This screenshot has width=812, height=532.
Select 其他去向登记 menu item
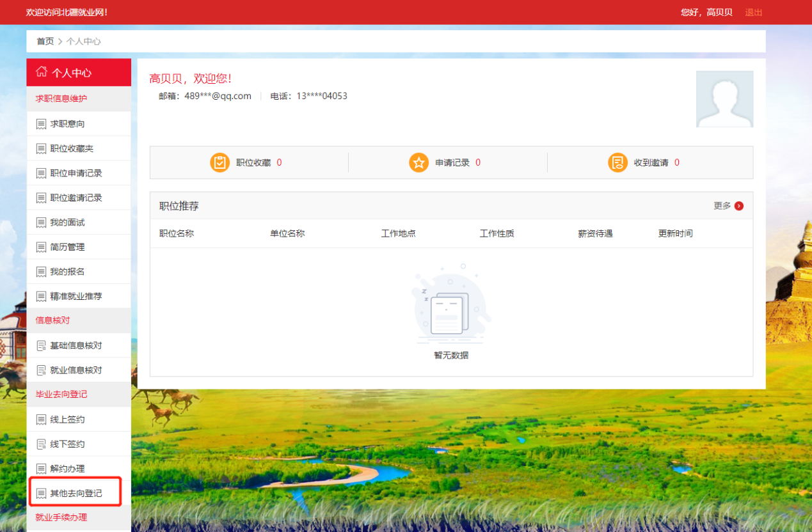(x=76, y=493)
